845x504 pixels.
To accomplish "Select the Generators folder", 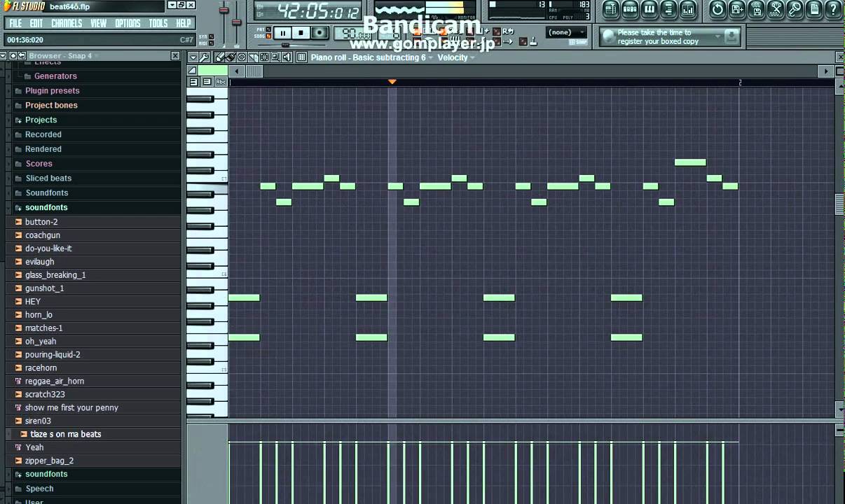I will 55,76.
